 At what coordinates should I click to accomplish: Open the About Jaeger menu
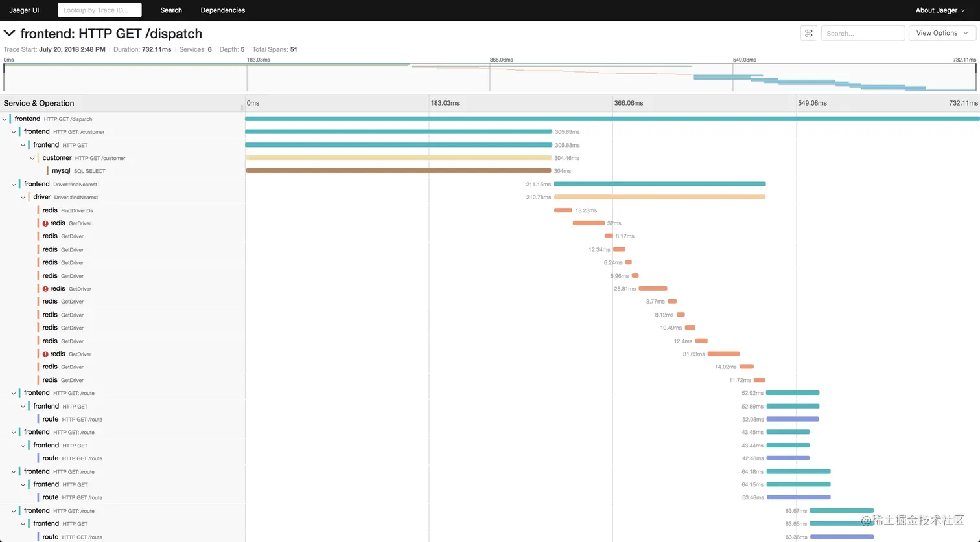[x=940, y=10]
